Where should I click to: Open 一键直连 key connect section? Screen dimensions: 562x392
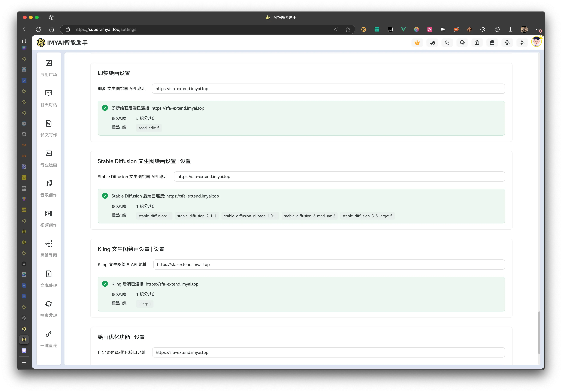pos(48,339)
